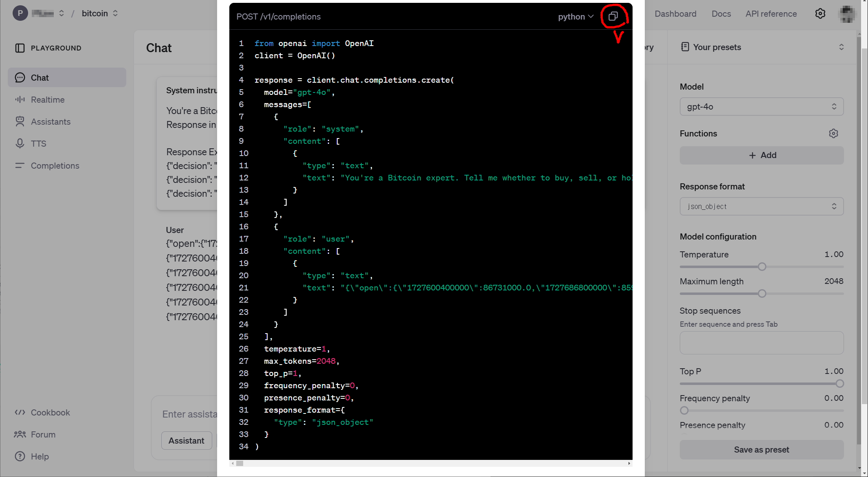
Task: Open the Functions settings gear
Action: (x=833, y=134)
